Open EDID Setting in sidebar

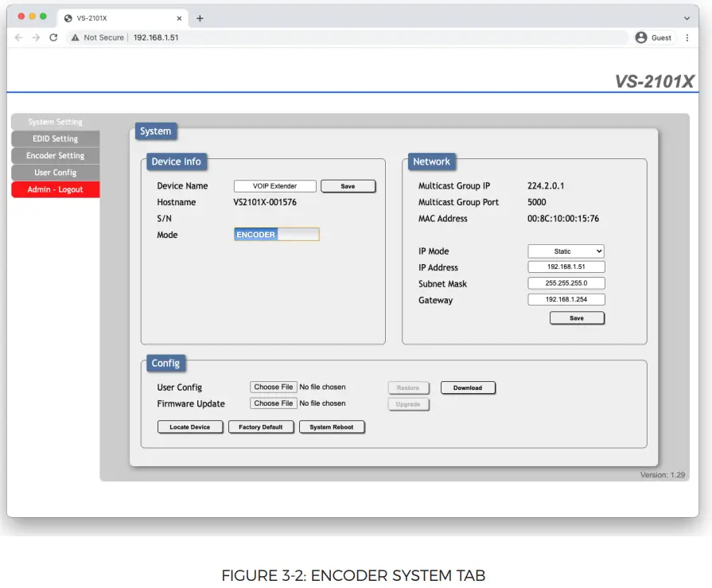56,138
